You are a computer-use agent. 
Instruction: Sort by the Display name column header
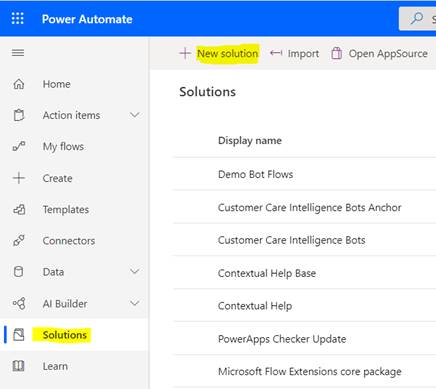click(x=250, y=141)
